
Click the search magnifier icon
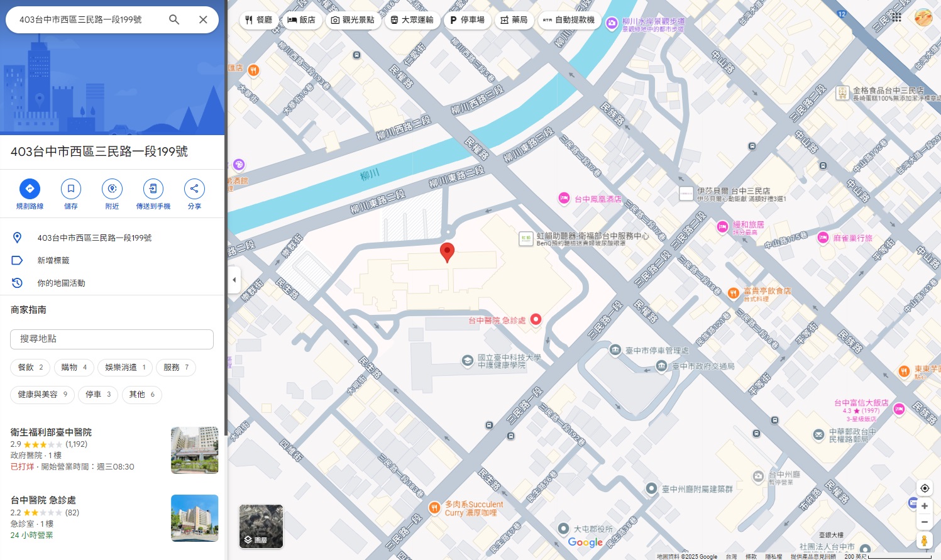pyautogui.click(x=174, y=19)
